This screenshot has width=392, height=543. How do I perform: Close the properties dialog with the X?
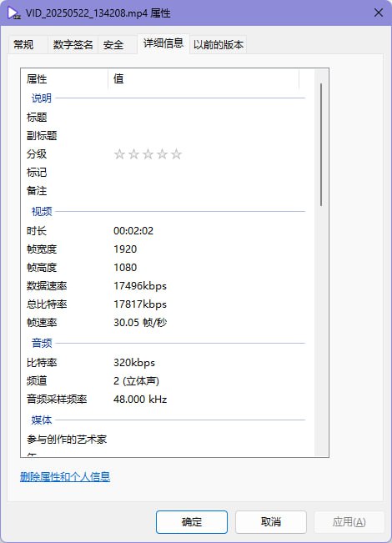tap(379, 13)
